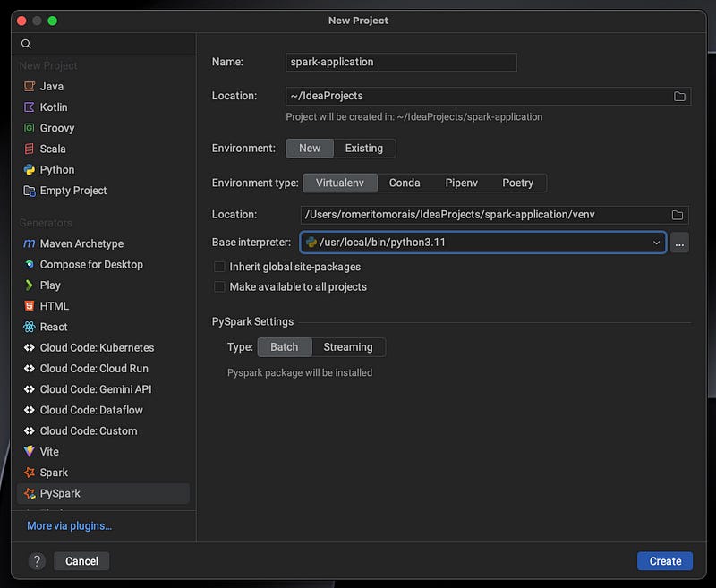Image resolution: width=716 pixels, height=588 pixels.
Task: Select Kotlin label in project list
Action: [54, 107]
